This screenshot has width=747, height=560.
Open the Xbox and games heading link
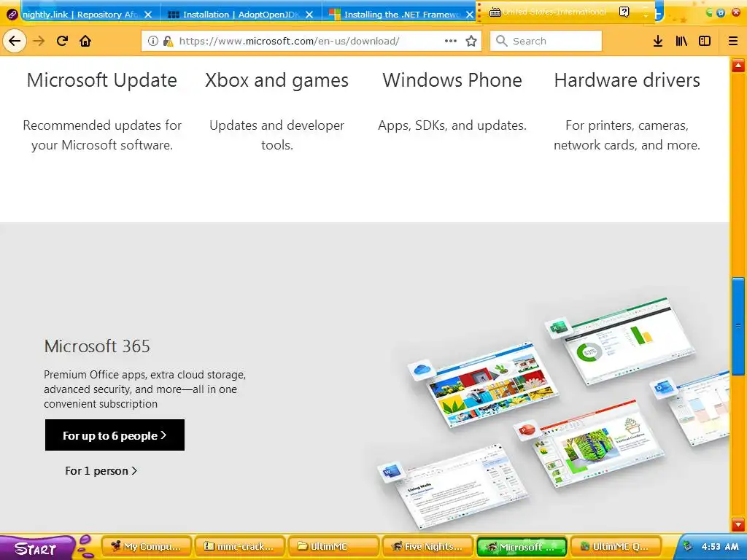pos(276,80)
